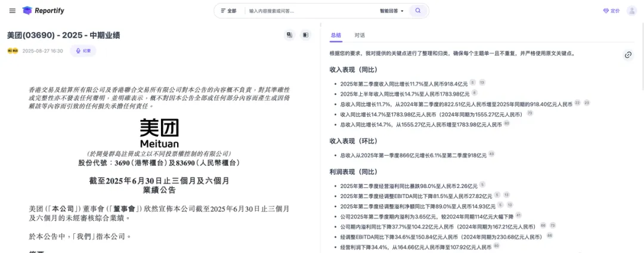Click citation 6 after 上半年收入 line

coord(474,92)
